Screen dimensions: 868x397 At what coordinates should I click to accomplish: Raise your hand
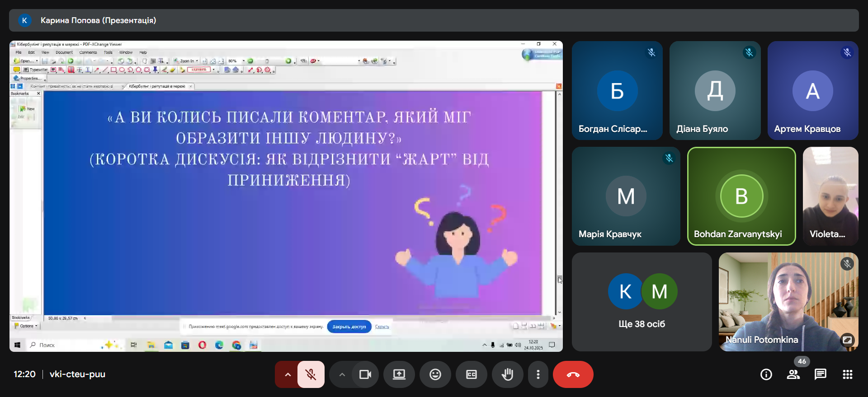[x=507, y=374]
